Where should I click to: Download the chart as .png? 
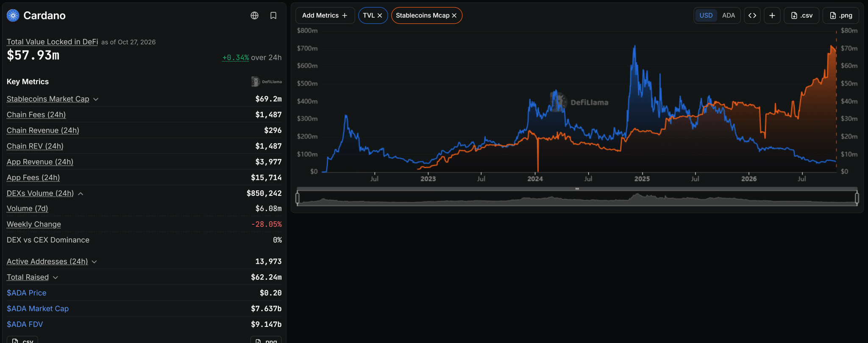point(840,16)
